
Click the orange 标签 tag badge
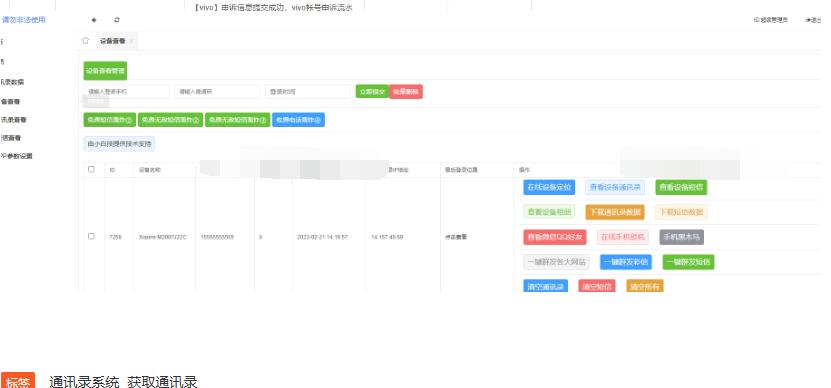[x=18, y=382]
